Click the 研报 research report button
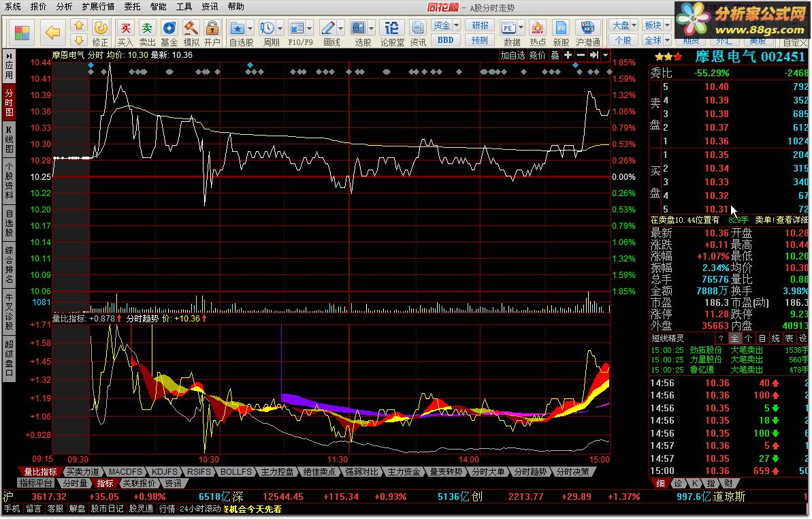The image size is (812, 519). coord(480,25)
